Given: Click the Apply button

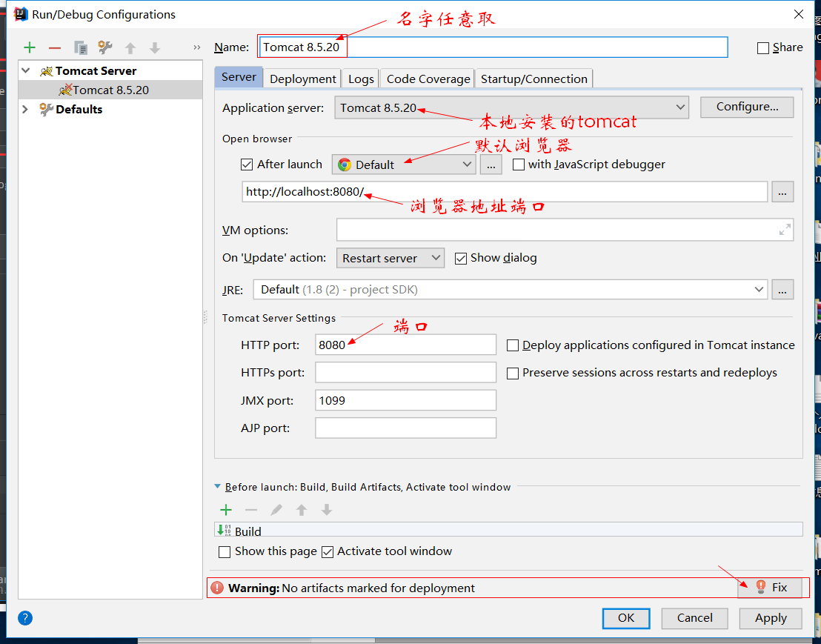Looking at the screenshot, I should click(x=770, y=618).
